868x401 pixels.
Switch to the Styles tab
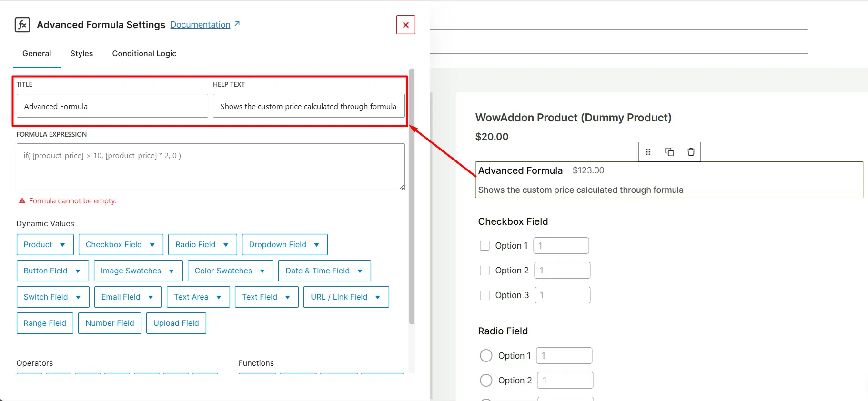(x=81, y=54)
